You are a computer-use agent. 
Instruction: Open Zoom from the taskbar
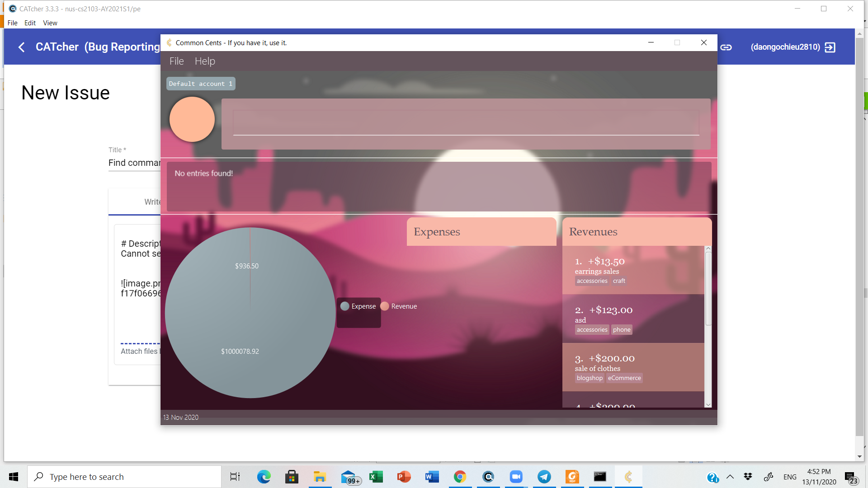[x=516, y=477]
